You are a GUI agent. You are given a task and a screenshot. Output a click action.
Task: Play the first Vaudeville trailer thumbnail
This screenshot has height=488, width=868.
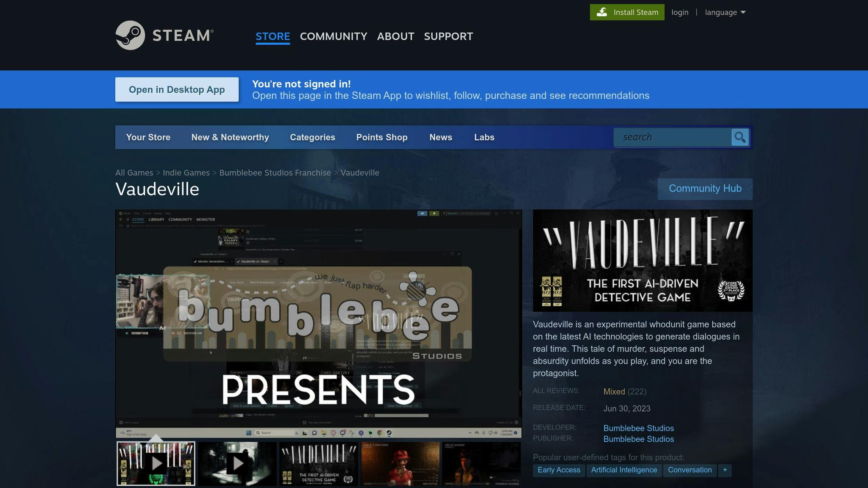(x=156, y=463)
